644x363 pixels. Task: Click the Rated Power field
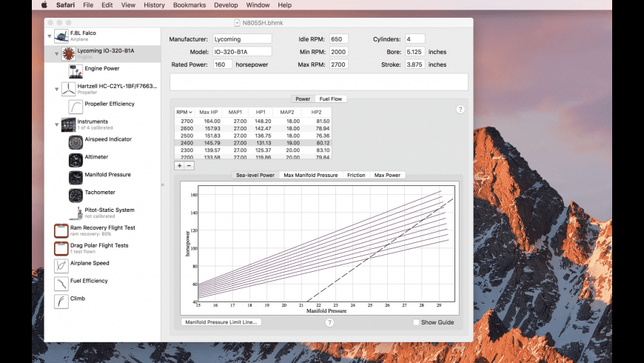222,64
